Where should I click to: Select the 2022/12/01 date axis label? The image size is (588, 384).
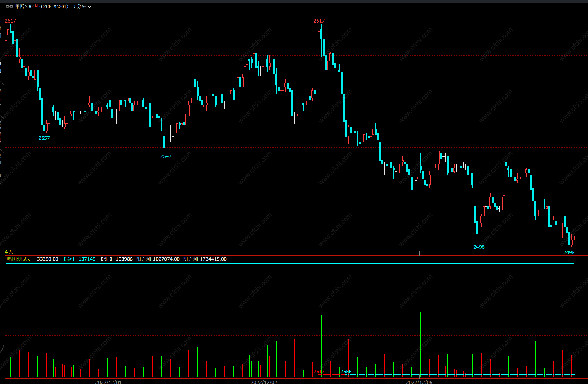click(x=108, y=382)
